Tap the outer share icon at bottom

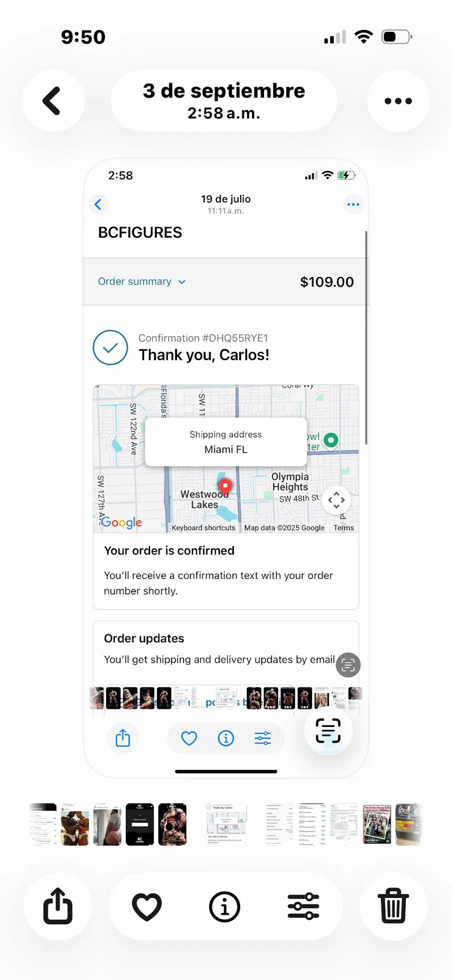[x=58, y=906]
